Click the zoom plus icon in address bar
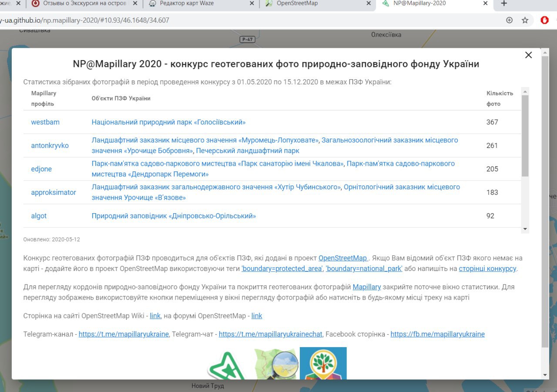This screenshot has height=392, width=557. tap(509, 20)
